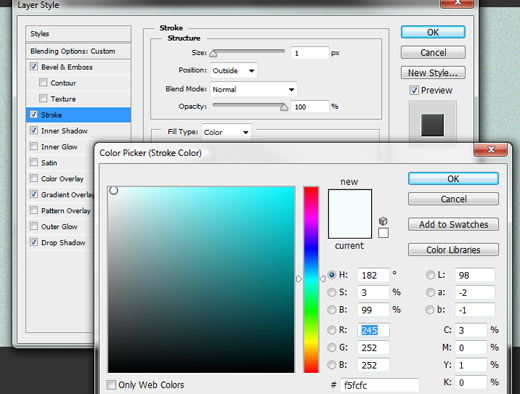The image size is (520, 394).
Task: Open the Color Libraries button
Action: [x=453, y=250]
